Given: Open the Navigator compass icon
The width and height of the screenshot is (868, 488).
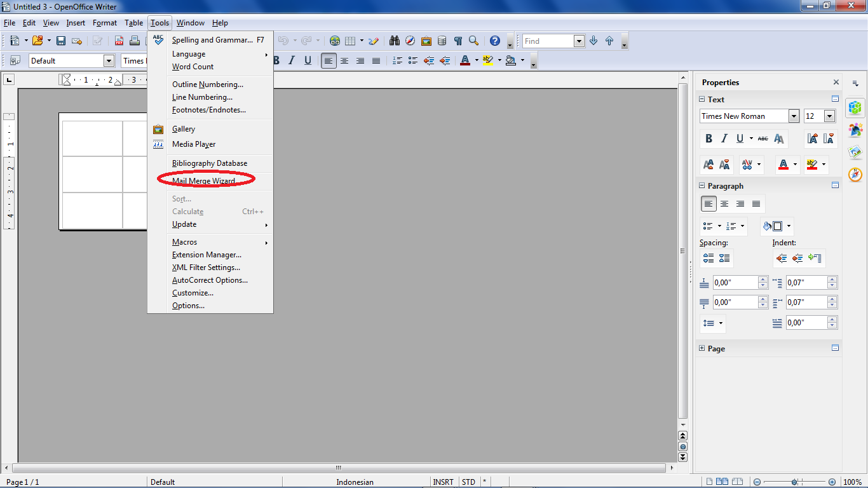Looking at the screenshot, I should coord(410,40).
